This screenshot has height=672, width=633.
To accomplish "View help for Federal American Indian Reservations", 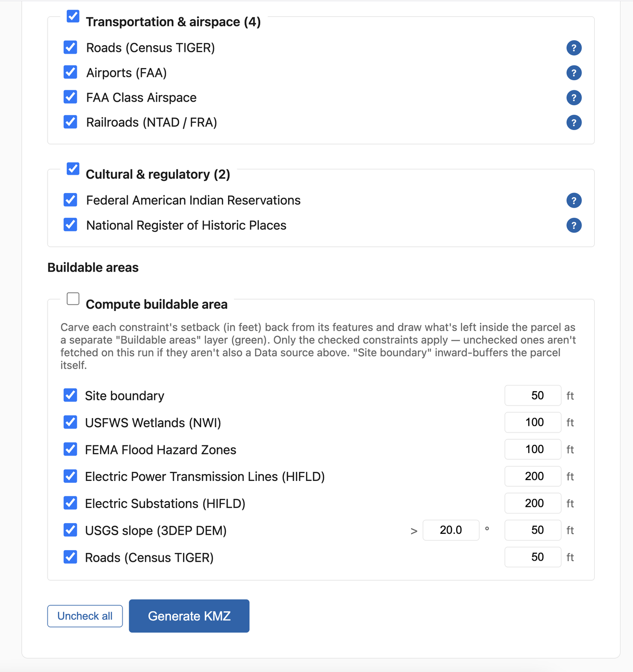I will click(x=574, y=201).
